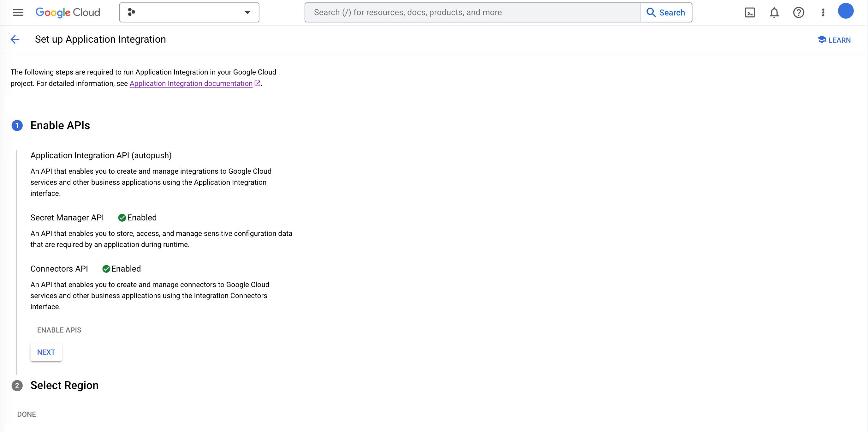The image size is (868, 432).
Task: Click the help question mark icon
Action: [800, 12]
